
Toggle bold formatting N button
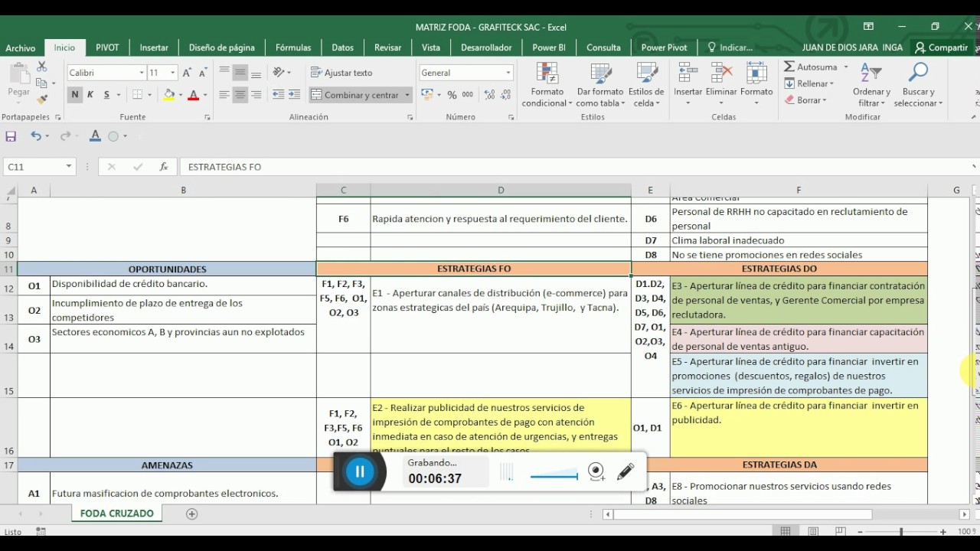click(x=74, y=95)
